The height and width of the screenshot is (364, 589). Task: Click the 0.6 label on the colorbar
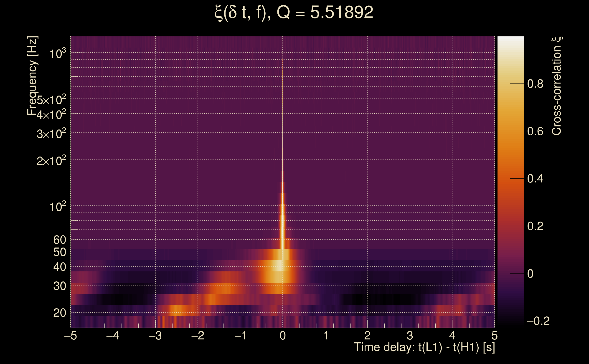(535, 131)
